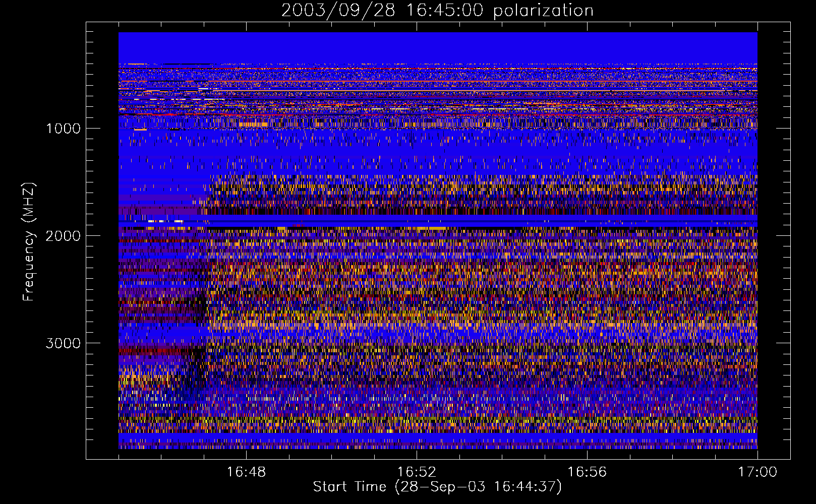Click the 'Frequency (MHZ)' axis label

tap(29, 242)
